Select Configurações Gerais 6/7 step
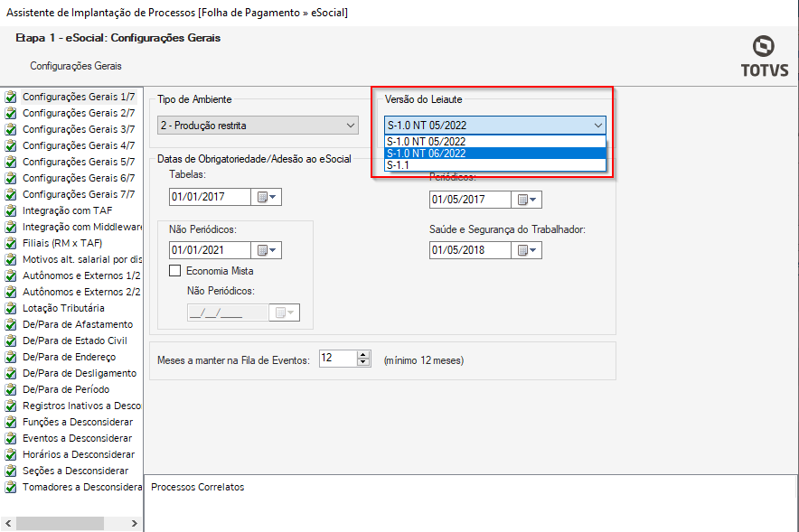 click(x=79, y=178)
